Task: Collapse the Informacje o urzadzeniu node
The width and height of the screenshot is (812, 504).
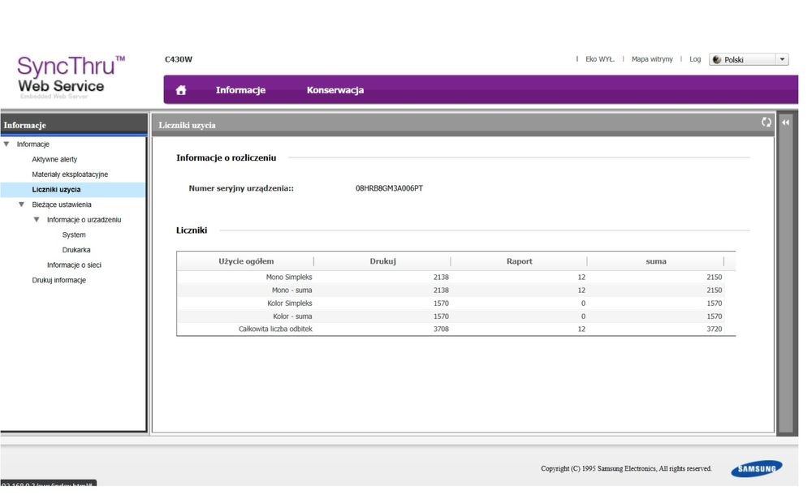Action: (x=37, y=220)
